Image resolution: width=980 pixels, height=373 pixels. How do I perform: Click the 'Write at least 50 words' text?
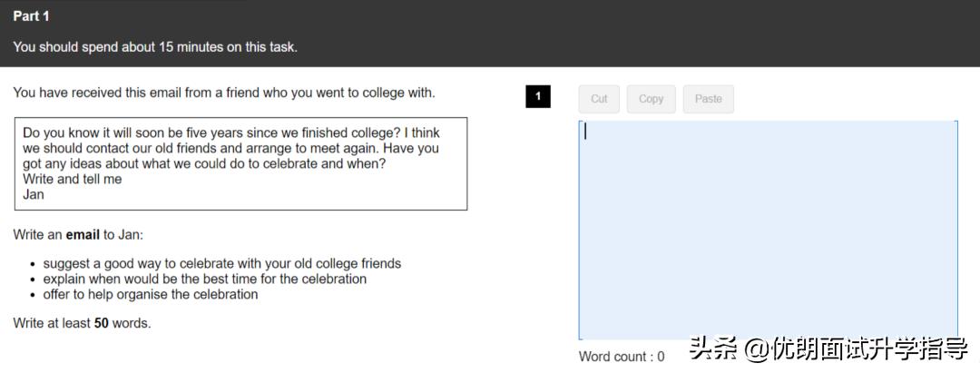point(82,323)
